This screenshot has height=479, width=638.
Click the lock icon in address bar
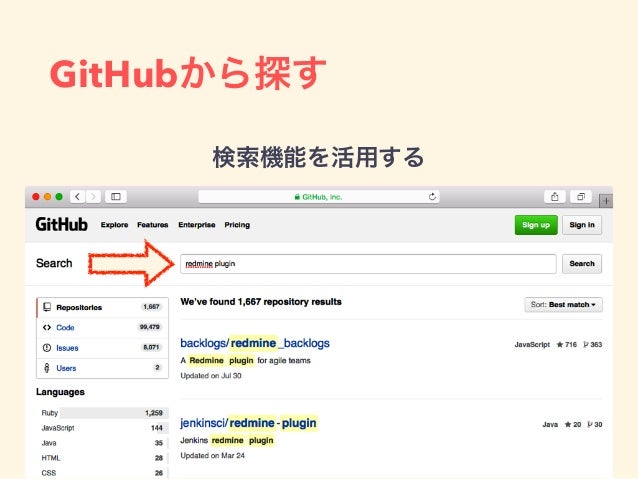click(297, 197)
